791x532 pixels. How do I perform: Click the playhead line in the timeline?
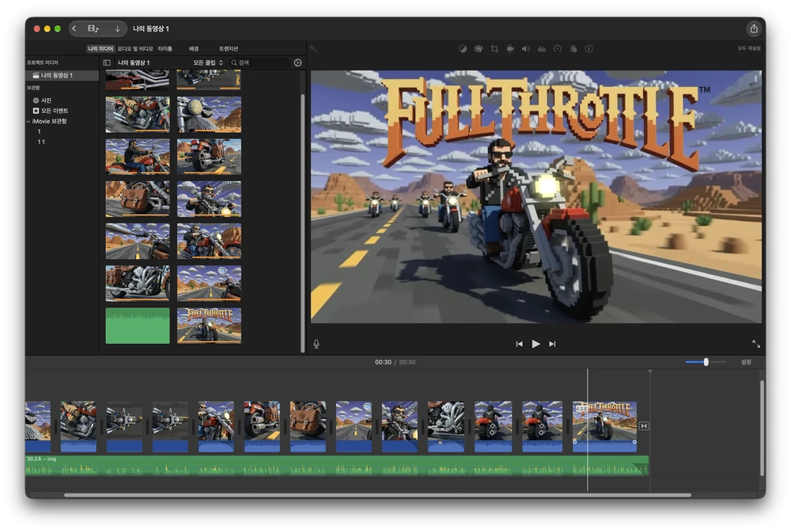(587, 428)
